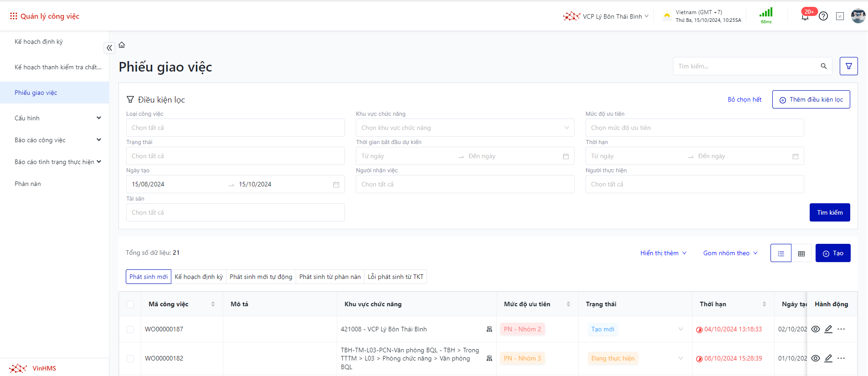Click the Bỏ chọn hết link
This screenshot has height=376, width=868.
point(744,100)
